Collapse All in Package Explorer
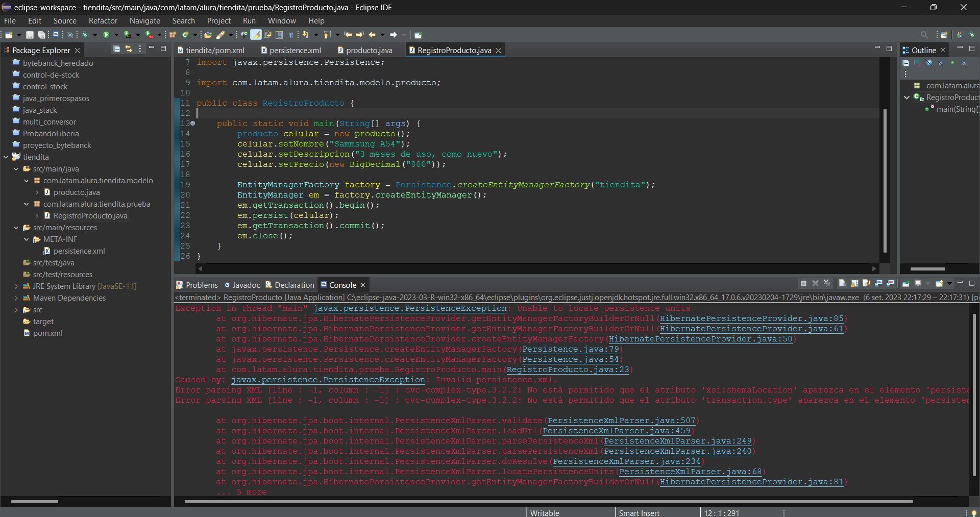 pos(116,49)
